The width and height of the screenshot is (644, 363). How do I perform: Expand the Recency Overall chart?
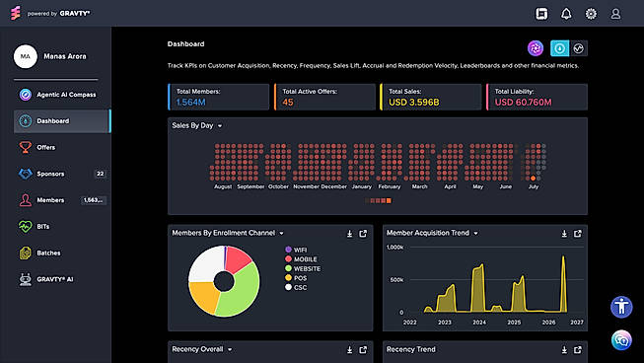[363, 349]
